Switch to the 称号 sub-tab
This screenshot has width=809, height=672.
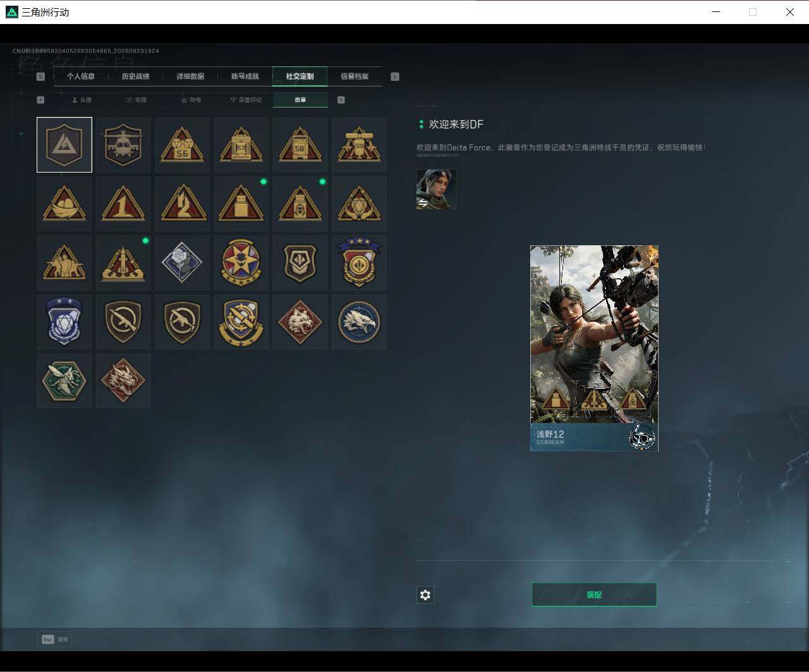click(191, 100)
